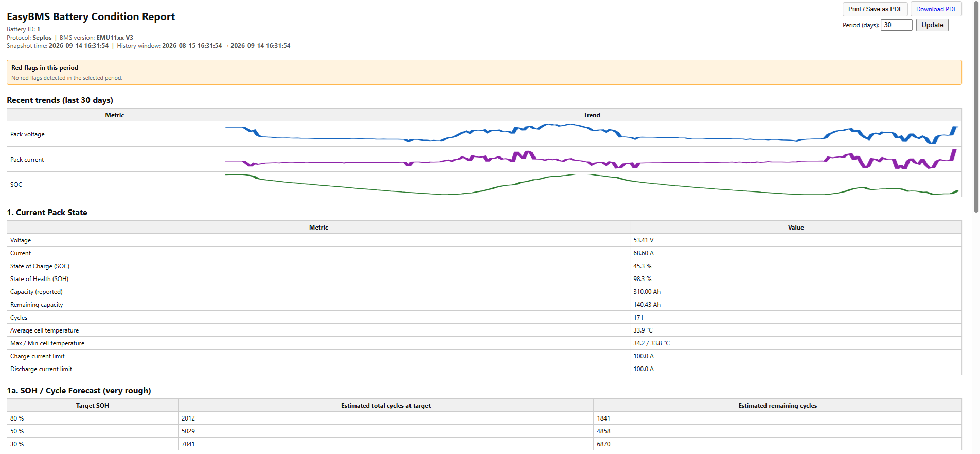Click the No red flags detected message
This screenshot has height=454, width=980.
pos(67,78)
